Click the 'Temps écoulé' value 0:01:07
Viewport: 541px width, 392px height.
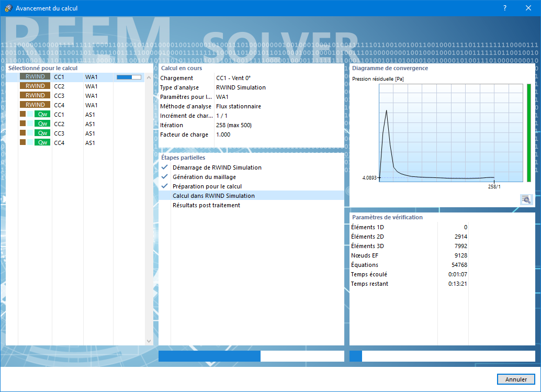457,274
